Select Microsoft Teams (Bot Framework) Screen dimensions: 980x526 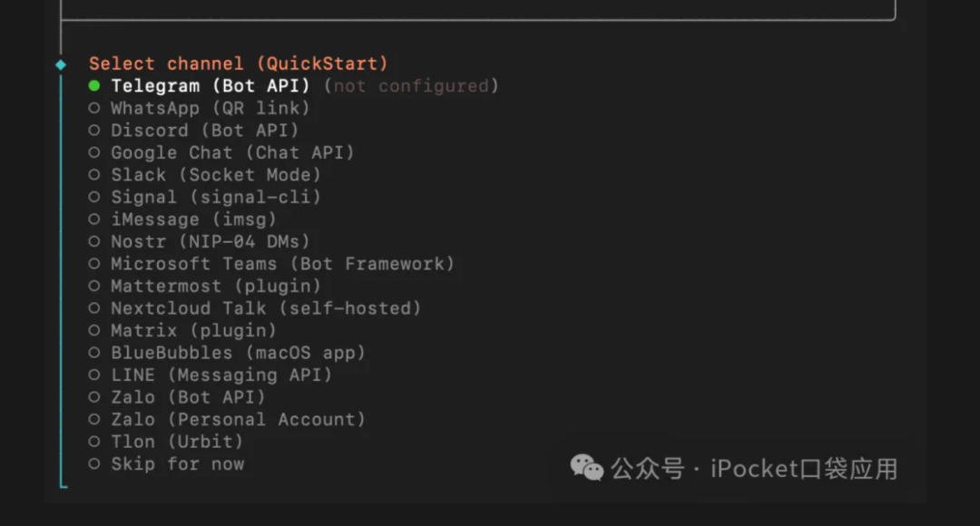[282, 264]
